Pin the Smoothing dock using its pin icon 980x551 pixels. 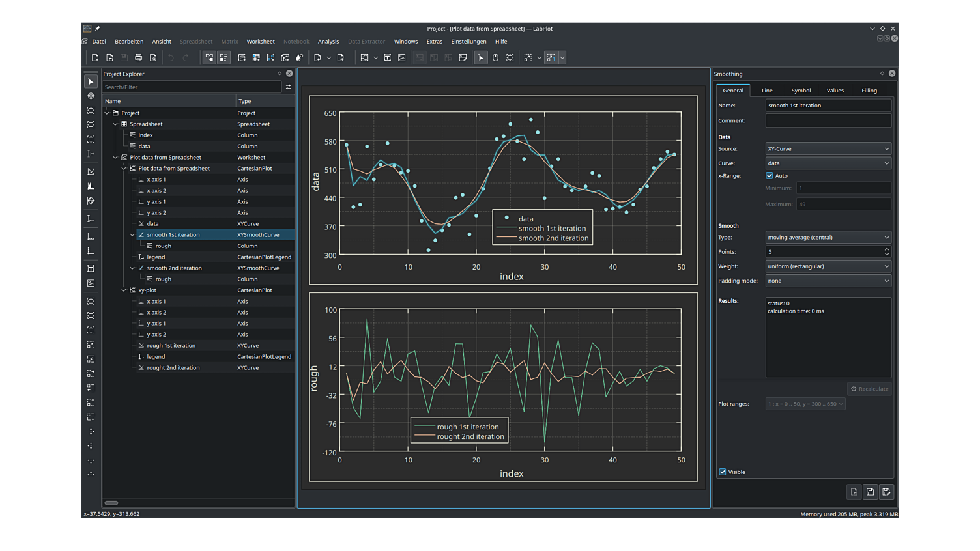click(882, 74)
